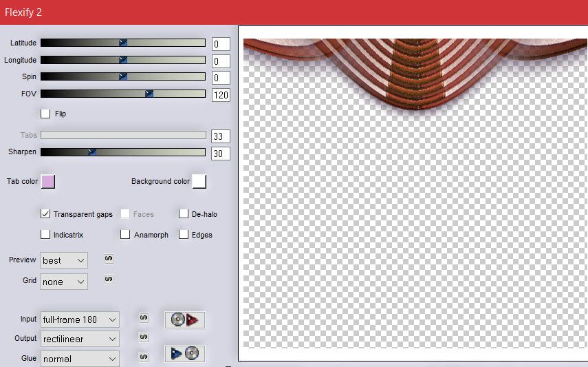588x367 pixels.
Task: Click the Spin slider track
Action: tap(123, 76)
